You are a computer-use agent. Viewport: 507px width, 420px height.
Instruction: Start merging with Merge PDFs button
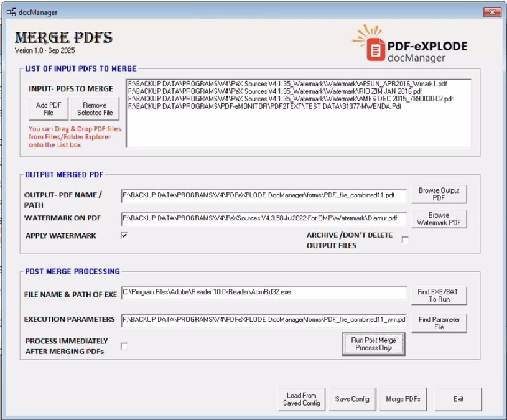[403, 399]
